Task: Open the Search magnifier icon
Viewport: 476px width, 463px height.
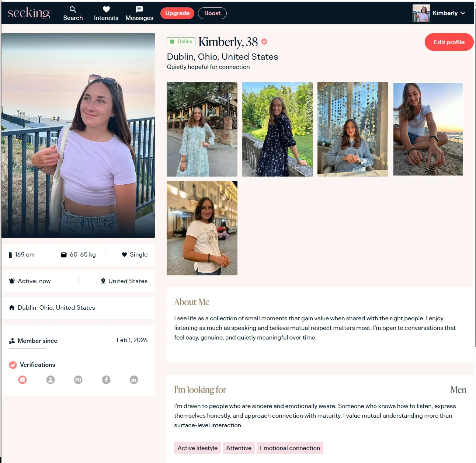Action: 73,10
